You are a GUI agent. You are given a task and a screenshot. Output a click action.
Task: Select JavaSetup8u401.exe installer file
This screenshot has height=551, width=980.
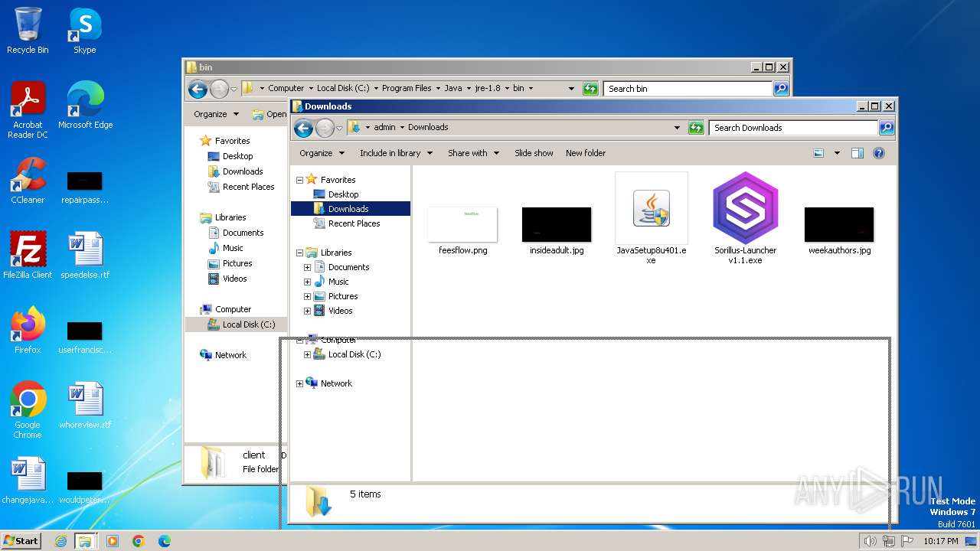pyautogui.click(x=652, y=219)
